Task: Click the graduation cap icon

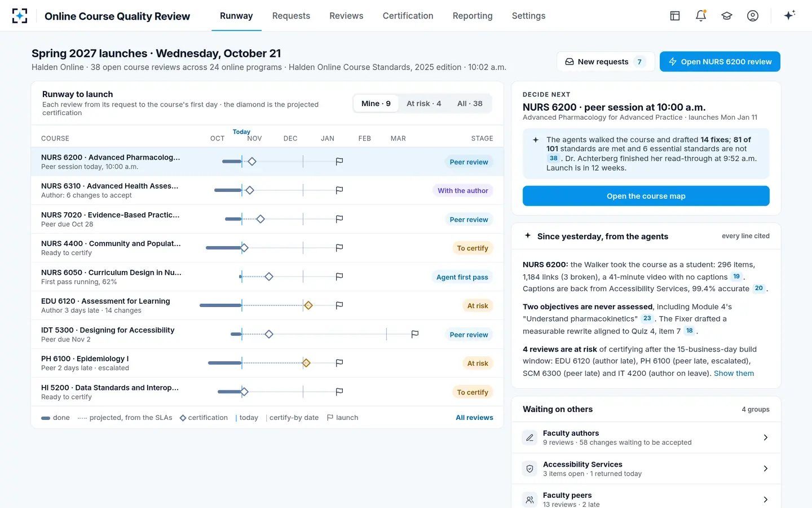Action: tap(727, 16)
